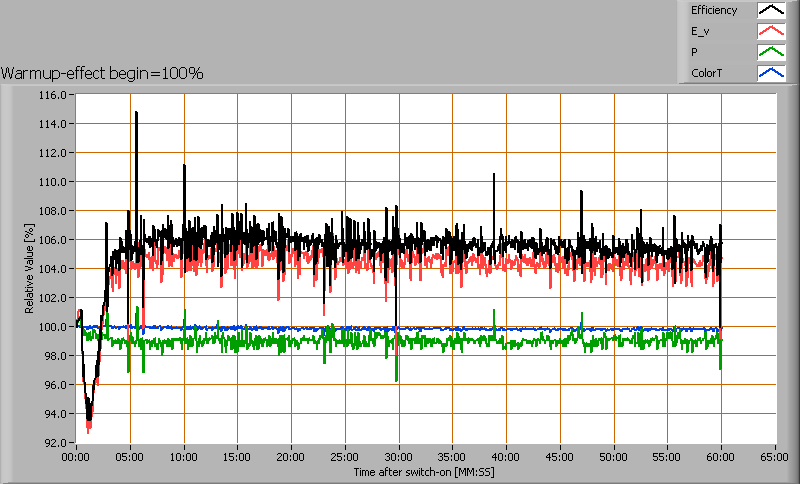This screenshot has width=800, height=484.
Task: Click the 00:00 X-axis start value
Action: [x=76, y=456]
